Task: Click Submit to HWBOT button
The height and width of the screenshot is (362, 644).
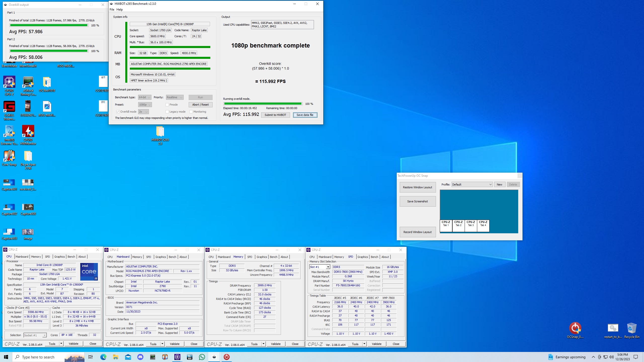Action: click(275, 115)
